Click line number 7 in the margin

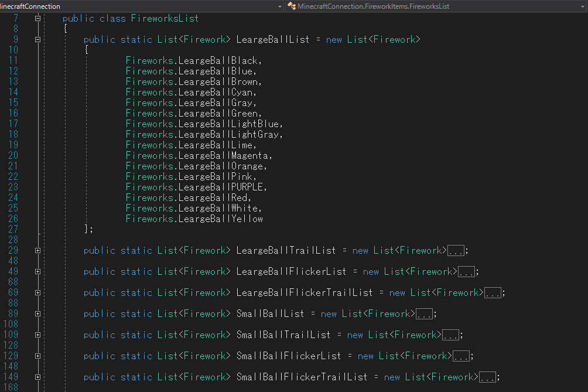point(16,18)
